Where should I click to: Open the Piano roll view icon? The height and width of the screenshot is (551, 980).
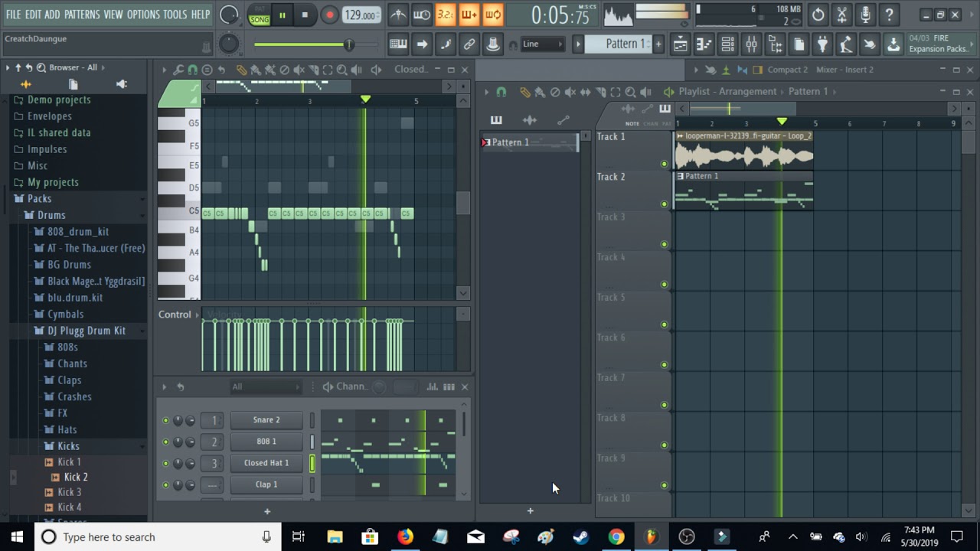point(704,44)
